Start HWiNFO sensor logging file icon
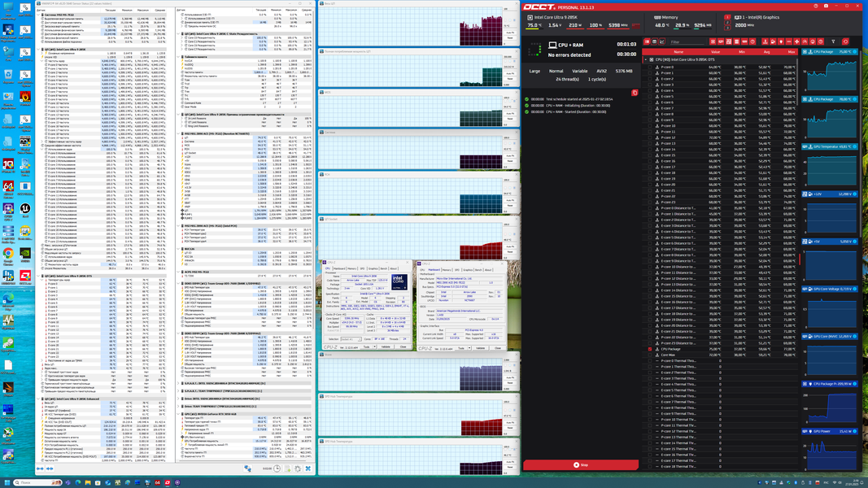 [x=287, y=468]
